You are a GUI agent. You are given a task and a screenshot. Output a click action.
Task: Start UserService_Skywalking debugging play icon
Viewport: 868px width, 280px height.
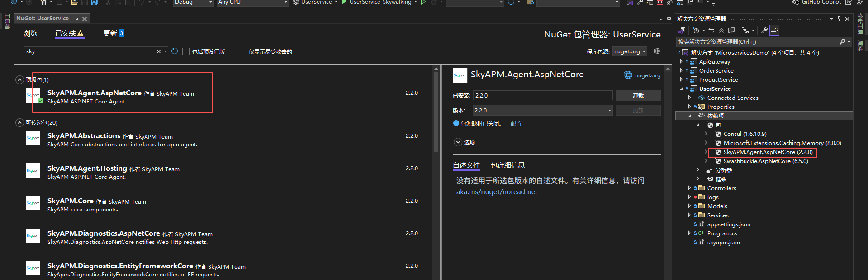(344, 2)
